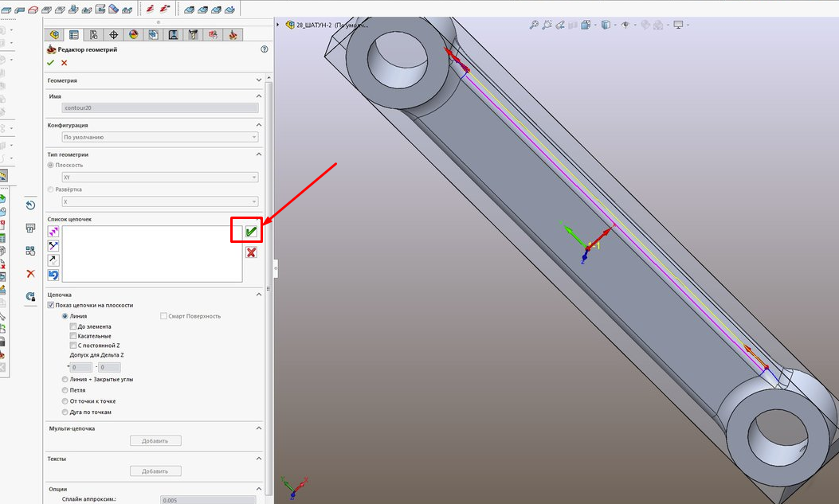Screen dimensions: 839x504
Task: Open the SolidCAM tool tab with the milling cutter
Action: [193, 35]
